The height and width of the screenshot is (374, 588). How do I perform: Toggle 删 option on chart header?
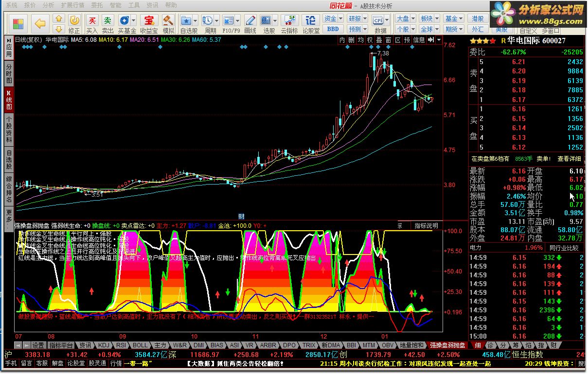(351, 40)
